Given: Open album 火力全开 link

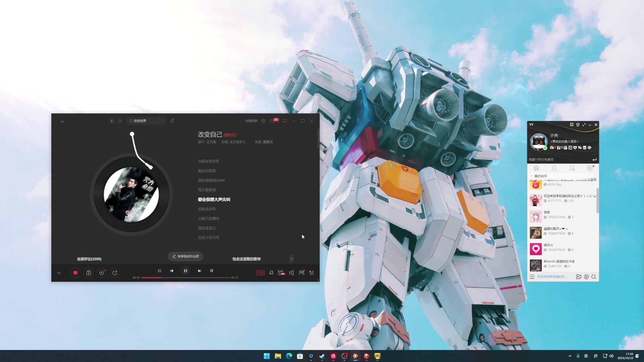Looking at the screenshot, I should [x=238, y=142].
